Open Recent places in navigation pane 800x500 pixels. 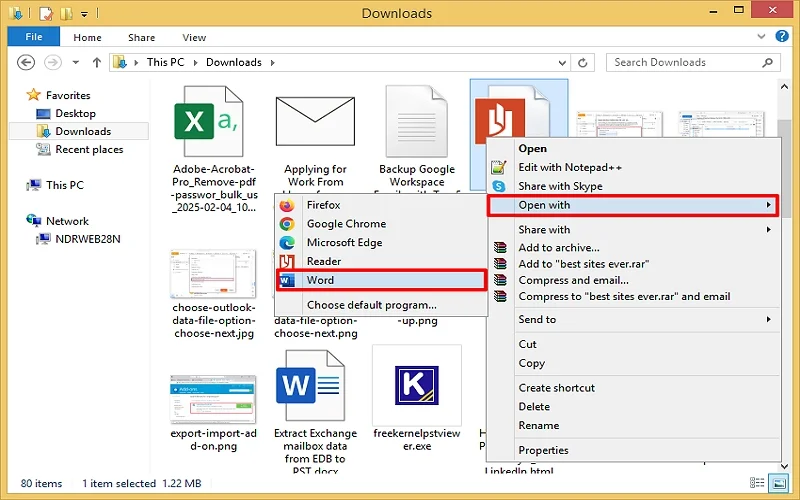point(89,149)
